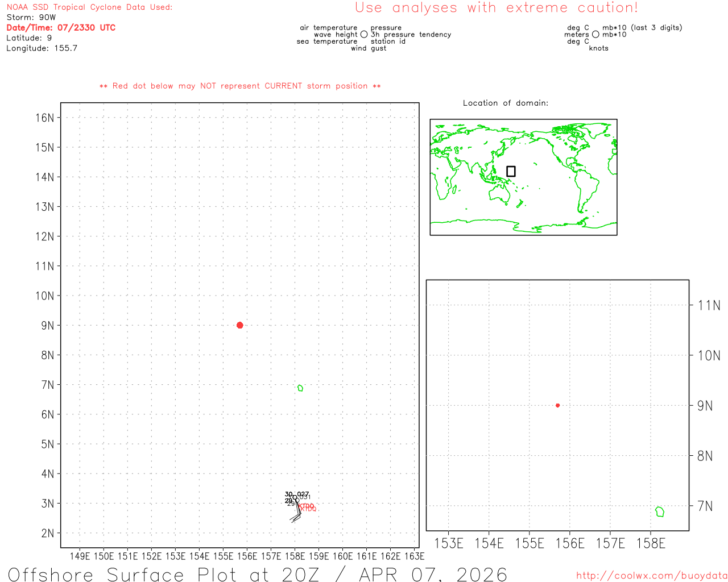This screenshot has height=582, width=728.
Task: Click the large red storm dot on main map
Action: (239, 325)
